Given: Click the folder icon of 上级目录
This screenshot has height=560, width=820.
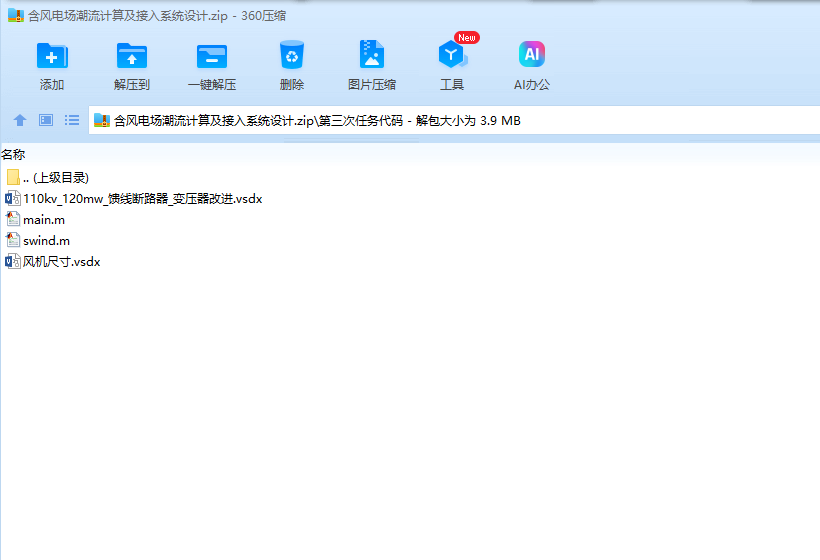Looking at the screenshot, I should click(x=14, y=177).
